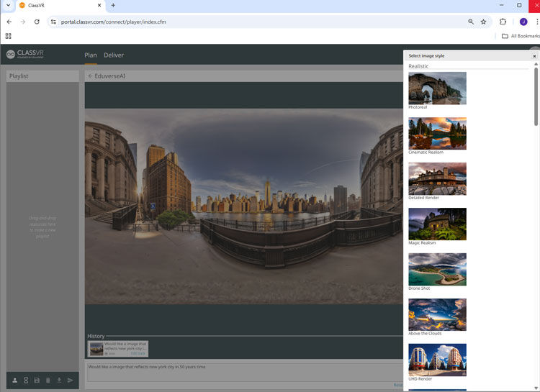Choose the Photoreal image style
This screenshot has height=392, width=540.
click(437, 88)
